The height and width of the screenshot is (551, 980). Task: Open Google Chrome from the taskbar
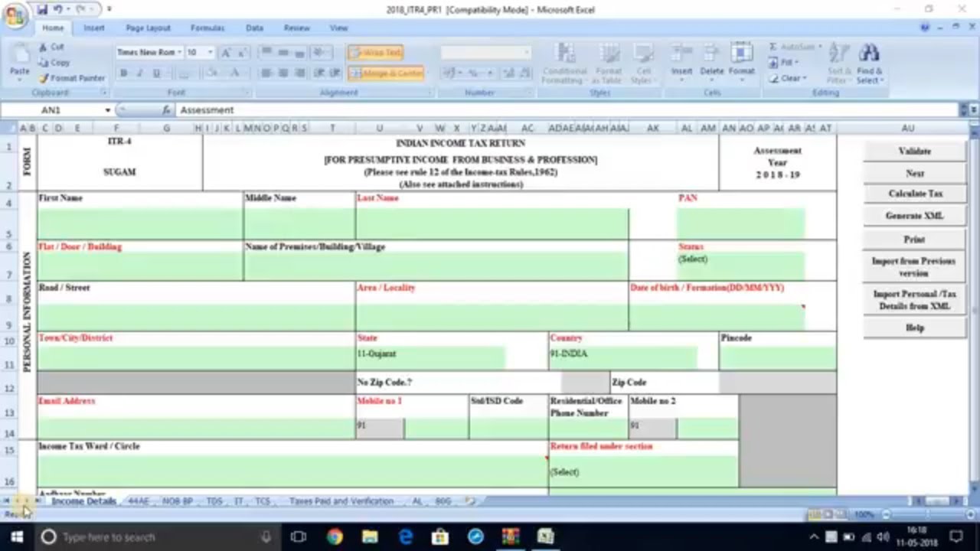pos(335,537)
